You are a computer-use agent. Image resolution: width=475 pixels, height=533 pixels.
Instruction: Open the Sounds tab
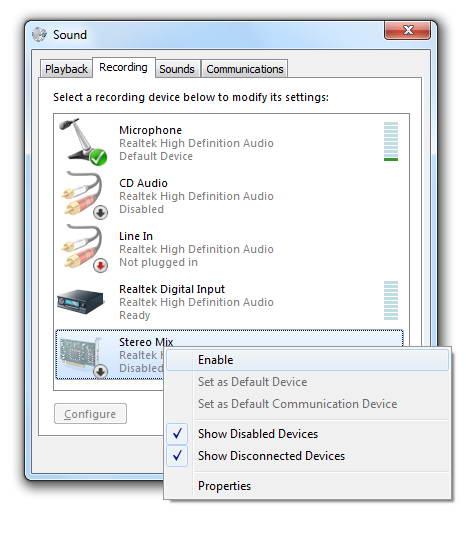[x=177, y=69]
